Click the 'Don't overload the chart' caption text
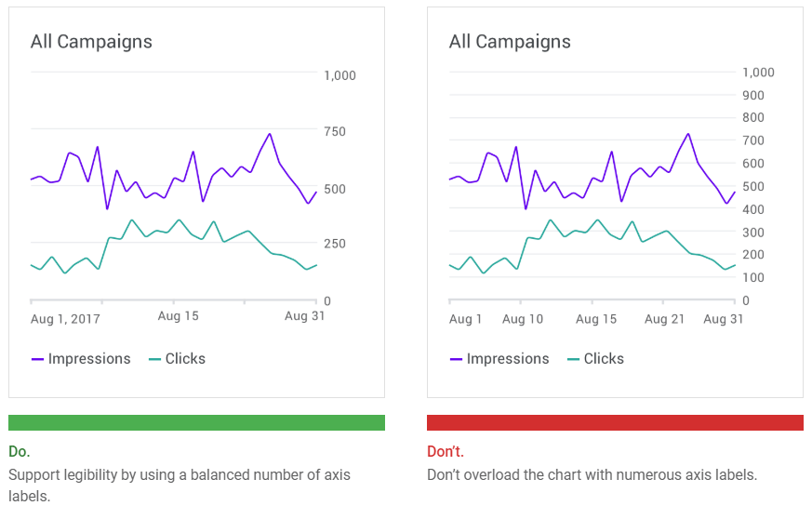Image resolution: width=812 pixels, height=519 pixels. point(592,474)
